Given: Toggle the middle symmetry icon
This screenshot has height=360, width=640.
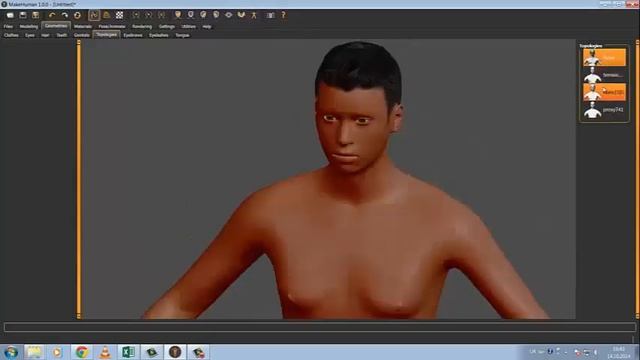Looking at the screenshot, I should tap(149, 15).
